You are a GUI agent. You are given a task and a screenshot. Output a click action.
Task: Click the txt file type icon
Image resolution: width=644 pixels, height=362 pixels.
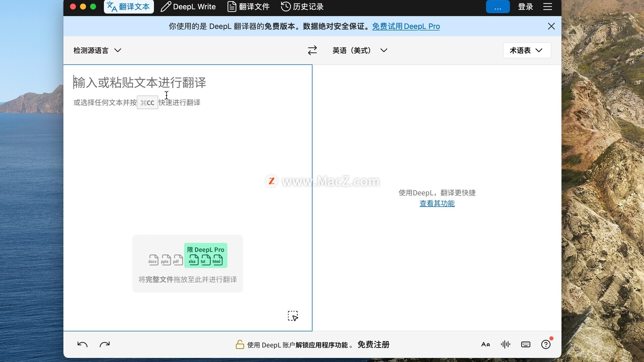(x=206, y=260)
